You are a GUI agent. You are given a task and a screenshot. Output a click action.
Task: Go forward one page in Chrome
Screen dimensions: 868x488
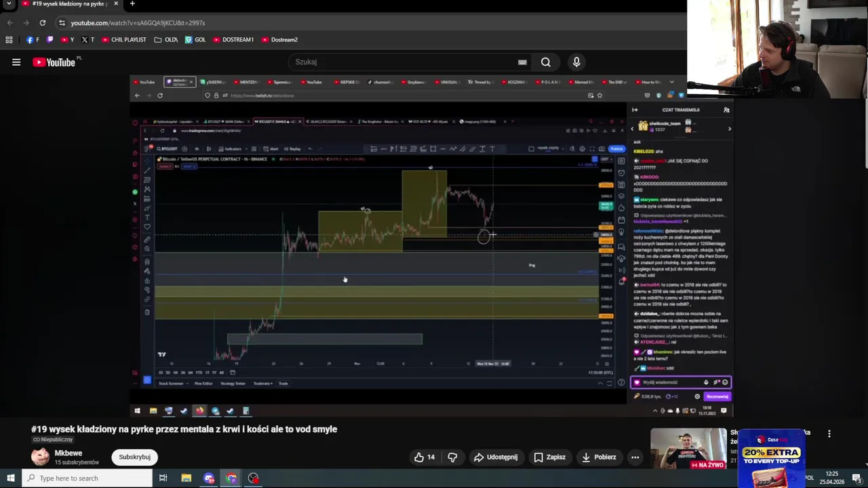click(x=26, y=22)
